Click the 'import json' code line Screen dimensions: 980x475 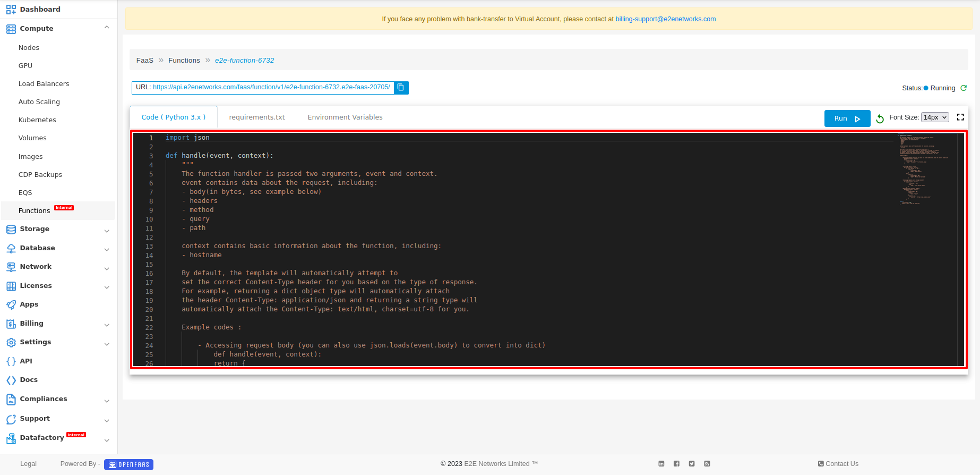tap(187, 138)
